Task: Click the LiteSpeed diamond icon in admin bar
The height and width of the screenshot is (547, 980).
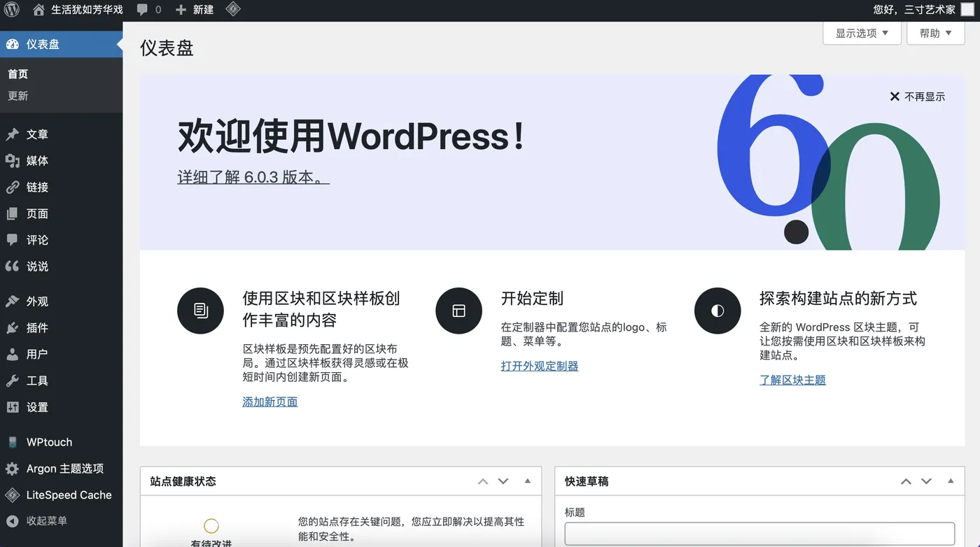Action: [233, 10]
